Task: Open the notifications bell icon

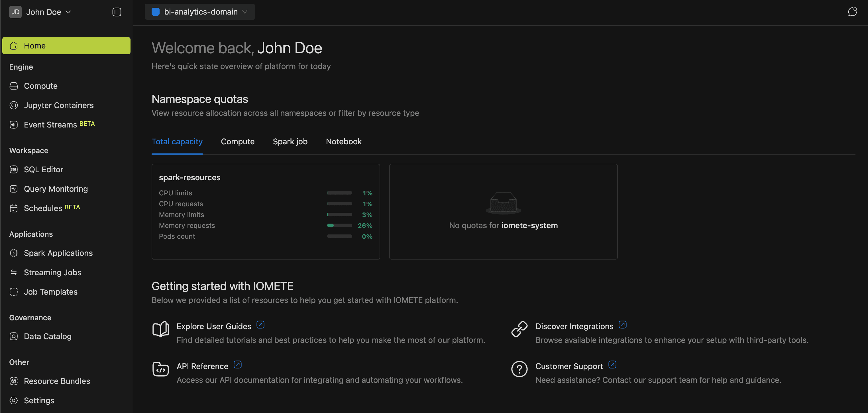Action: pos(853,11)
